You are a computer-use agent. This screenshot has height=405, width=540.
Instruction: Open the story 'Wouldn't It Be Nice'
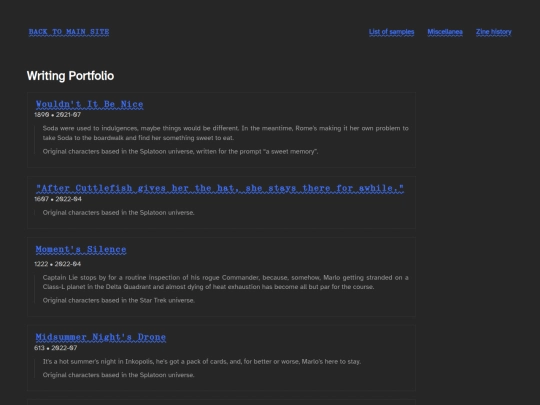click(90, 104)
